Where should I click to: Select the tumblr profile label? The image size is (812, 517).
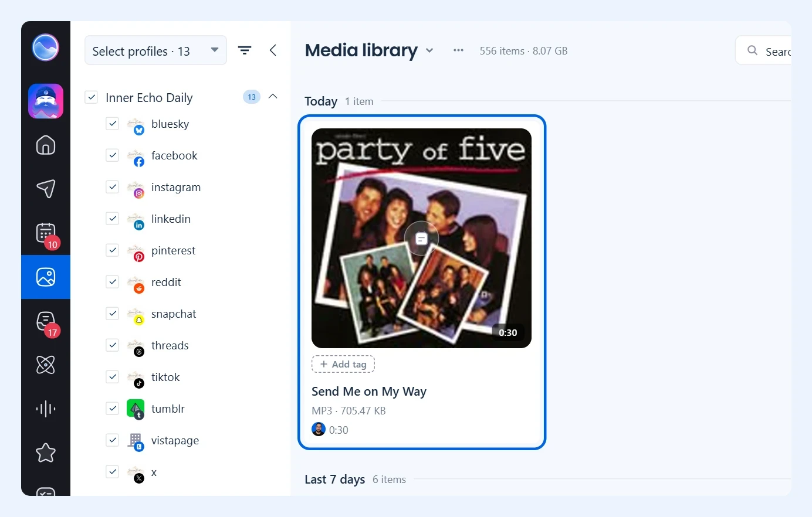tap(168, 409)
